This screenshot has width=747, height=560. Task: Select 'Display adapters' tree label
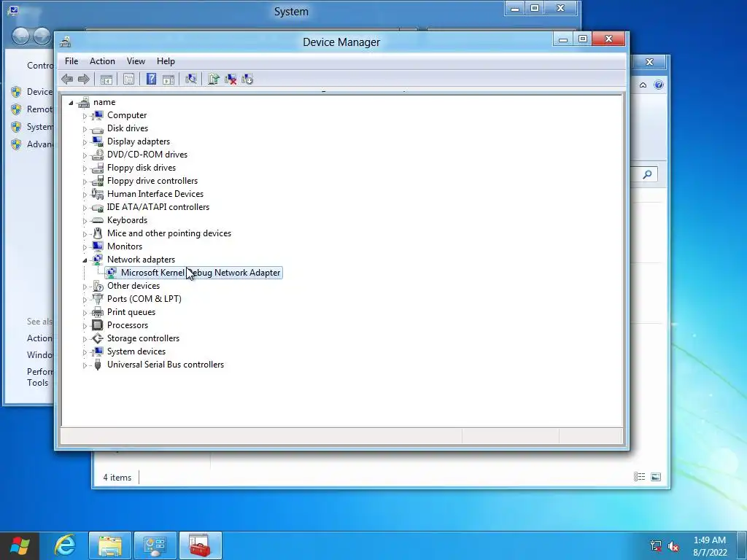pyautogui.click(x=138, y=141)
